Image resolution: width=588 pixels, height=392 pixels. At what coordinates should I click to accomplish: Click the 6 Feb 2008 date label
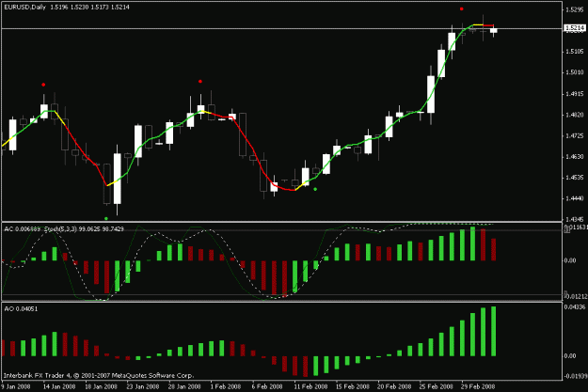click(267, 386)
